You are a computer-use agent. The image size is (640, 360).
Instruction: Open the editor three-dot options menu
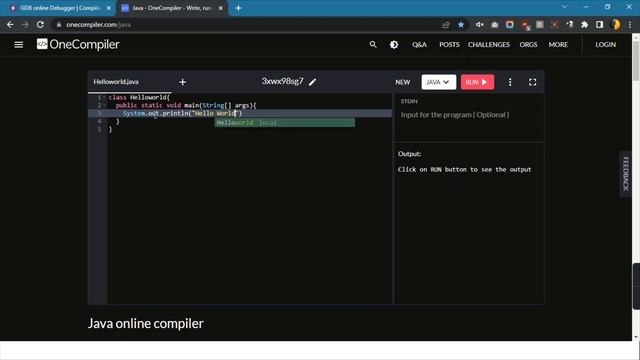click(x=510, y=82)
